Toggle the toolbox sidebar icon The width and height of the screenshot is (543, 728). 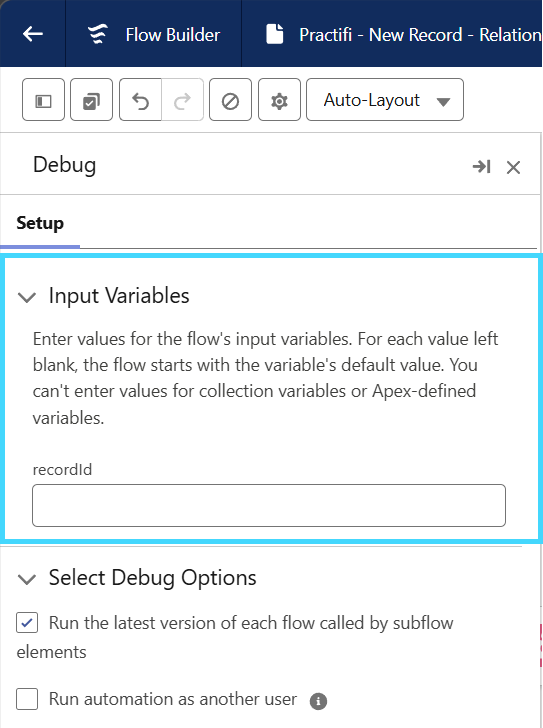[x=43, y=100]
